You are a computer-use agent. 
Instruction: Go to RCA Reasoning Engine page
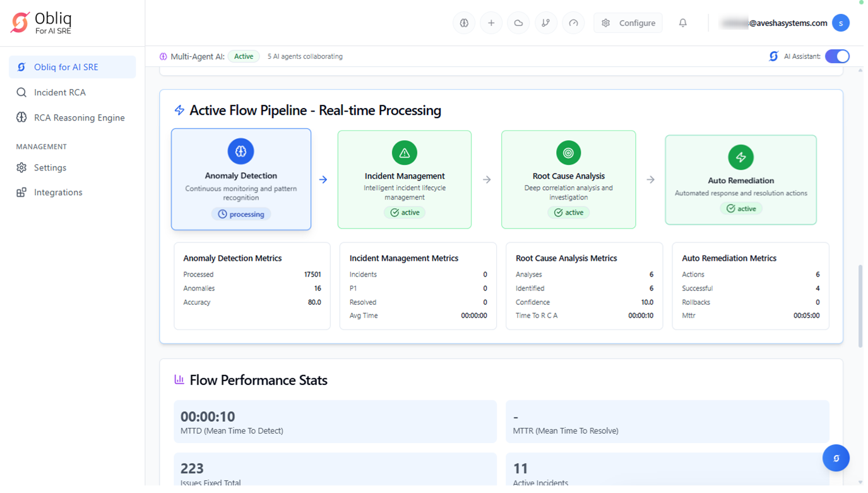click(79, 117)
